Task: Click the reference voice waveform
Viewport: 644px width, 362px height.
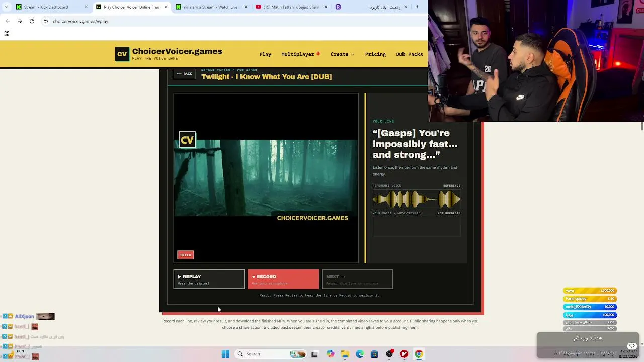Action: click(417, 200)
